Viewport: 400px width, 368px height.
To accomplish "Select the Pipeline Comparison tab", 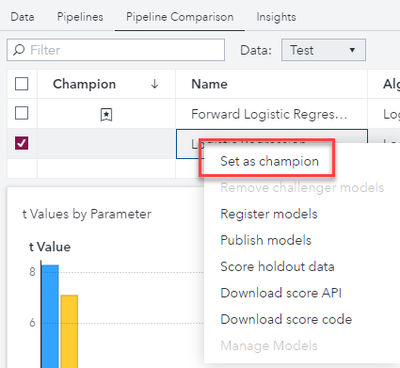I will [x=180, y=17].
